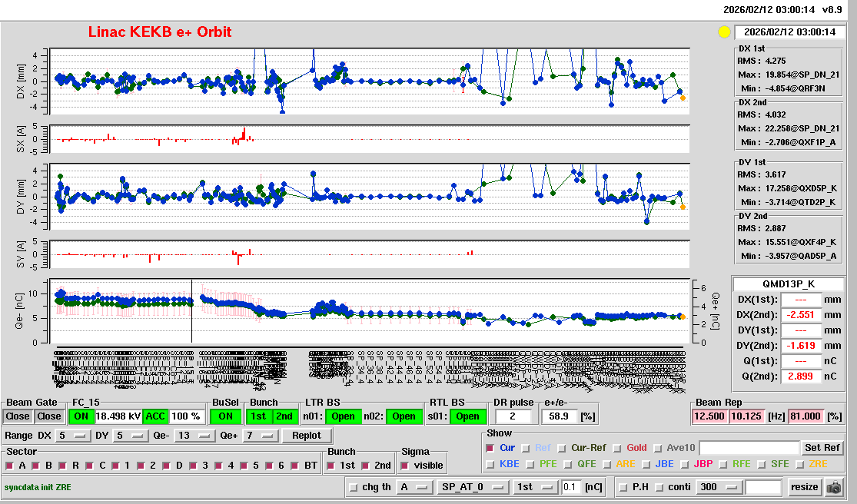Click the pink 12.500 Beam Rep value

(709, 416)
